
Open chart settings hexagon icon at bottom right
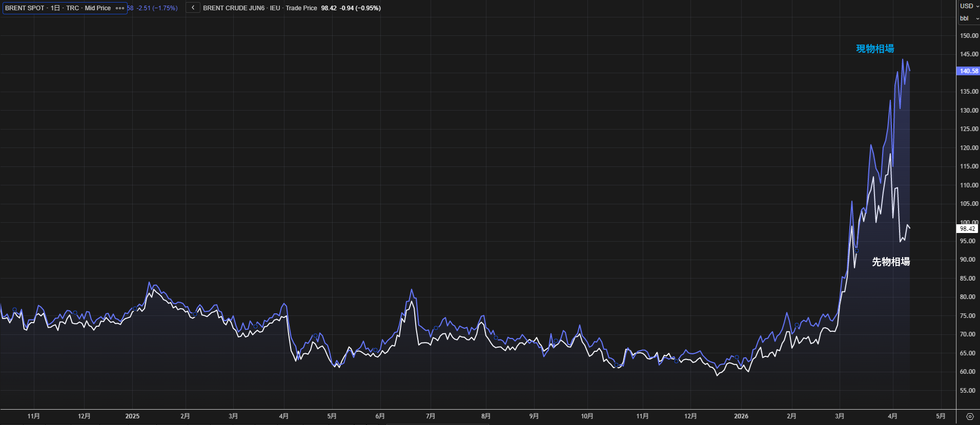click(970, 416)
